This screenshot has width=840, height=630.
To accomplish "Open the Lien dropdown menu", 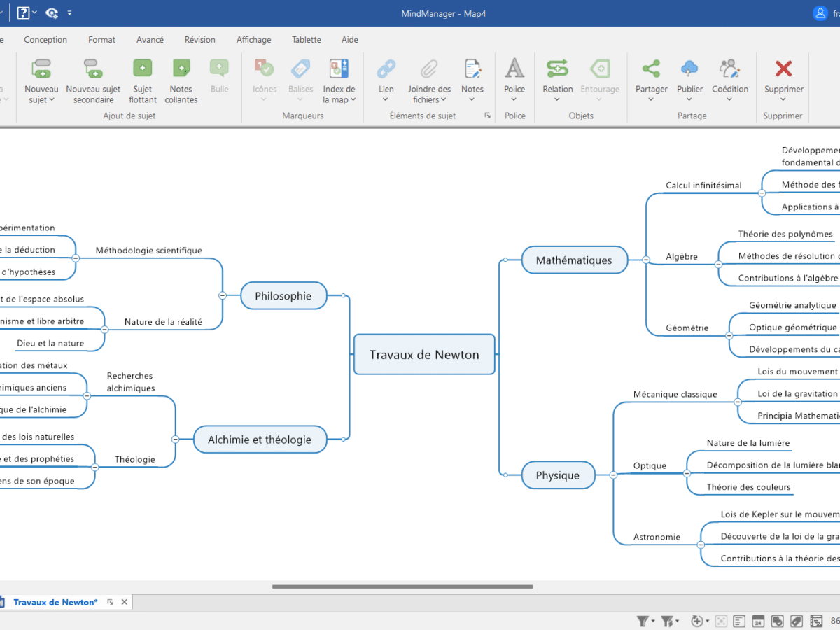I will (x=386, y=99).
